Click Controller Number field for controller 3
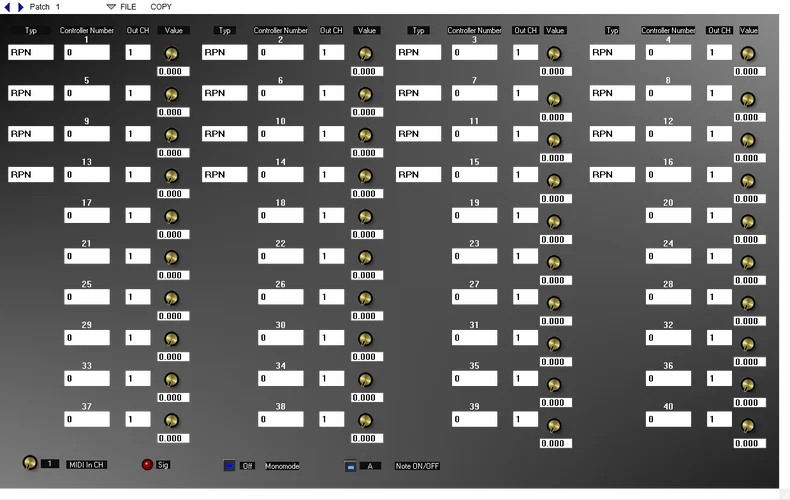The height and width of the screenshot is (500, 790). coord(475,52)
